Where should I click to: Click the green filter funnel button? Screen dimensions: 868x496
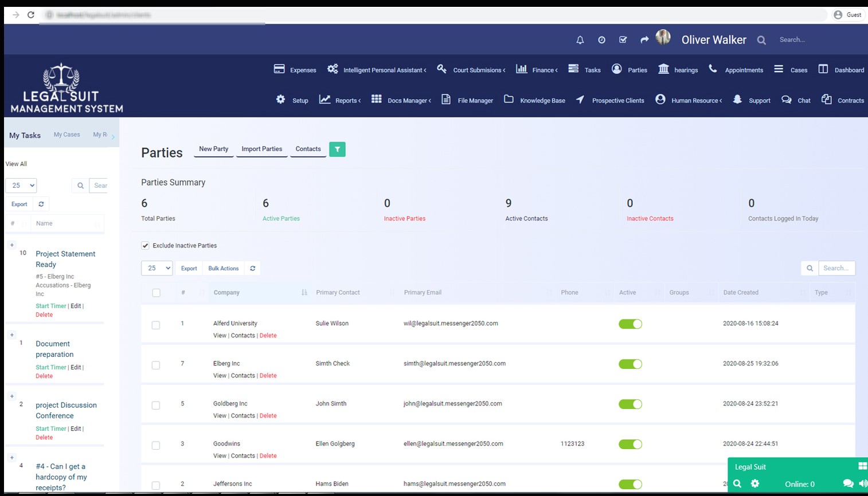tap(337, 149)
